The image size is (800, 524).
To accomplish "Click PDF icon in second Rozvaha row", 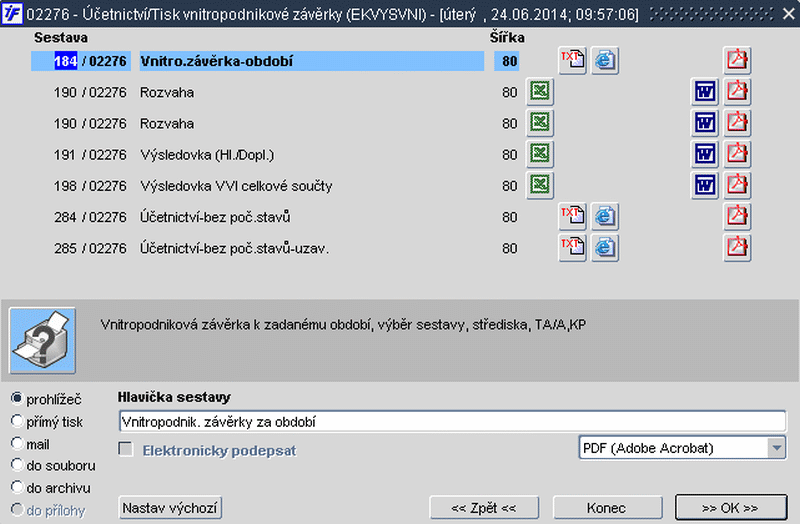I will click(x=737, y=123).
